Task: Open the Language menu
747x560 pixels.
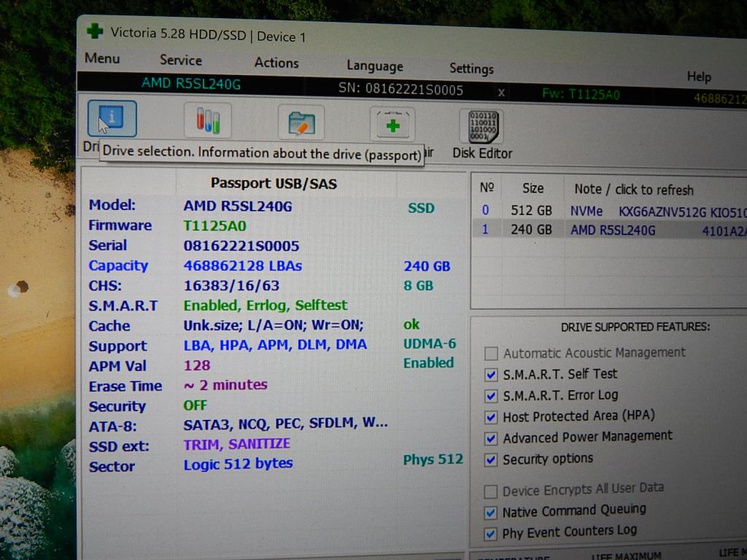Action: tap(374, 66)
